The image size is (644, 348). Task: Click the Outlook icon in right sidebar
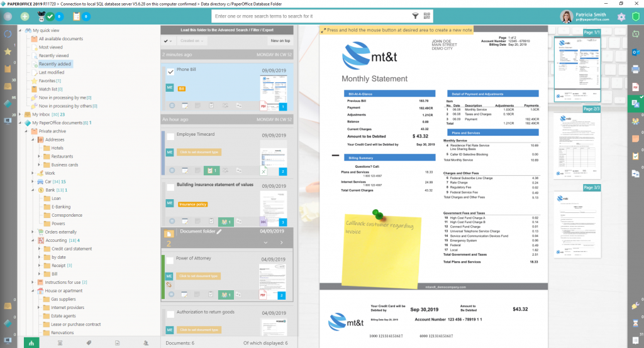(635, 52)
